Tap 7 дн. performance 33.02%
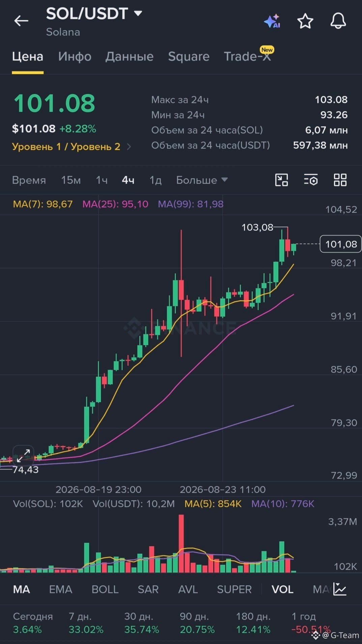This screenshot has height=644, width=362. pos(86,629)
